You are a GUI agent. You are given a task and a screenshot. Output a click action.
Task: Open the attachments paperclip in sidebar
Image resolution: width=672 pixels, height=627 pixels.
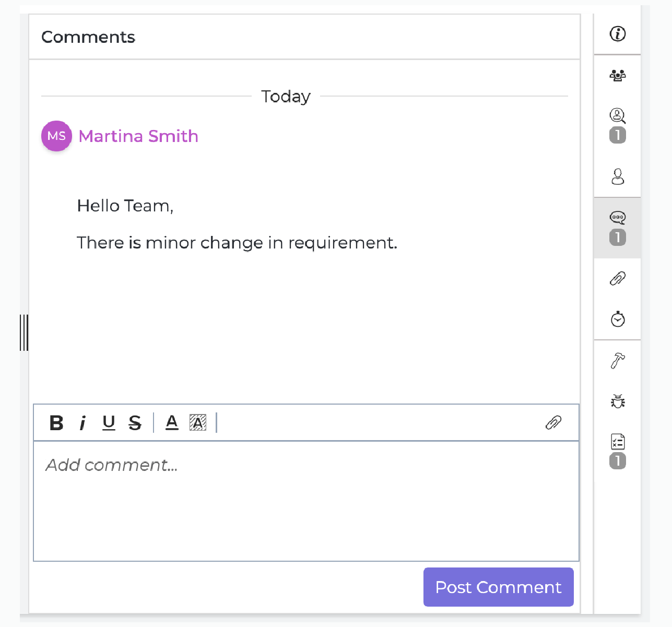[618, 278]
